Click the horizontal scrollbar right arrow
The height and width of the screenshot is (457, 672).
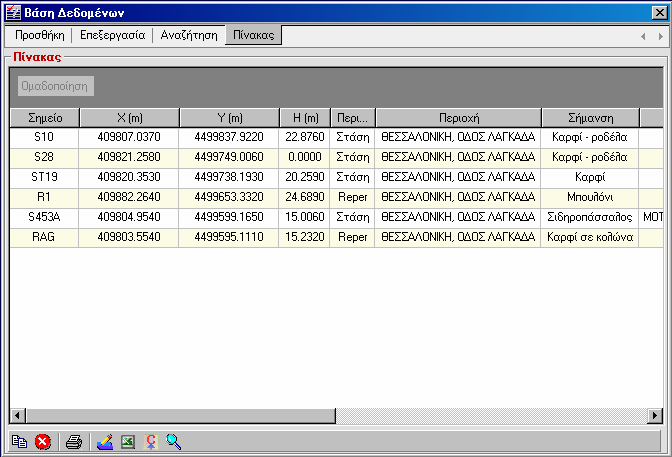[x=654, y=415]
